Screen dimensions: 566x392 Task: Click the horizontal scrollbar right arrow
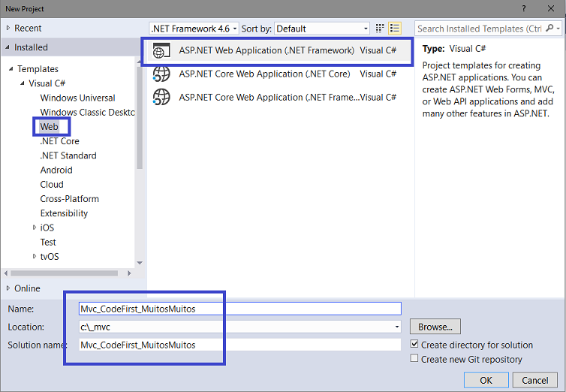[129, 273]
